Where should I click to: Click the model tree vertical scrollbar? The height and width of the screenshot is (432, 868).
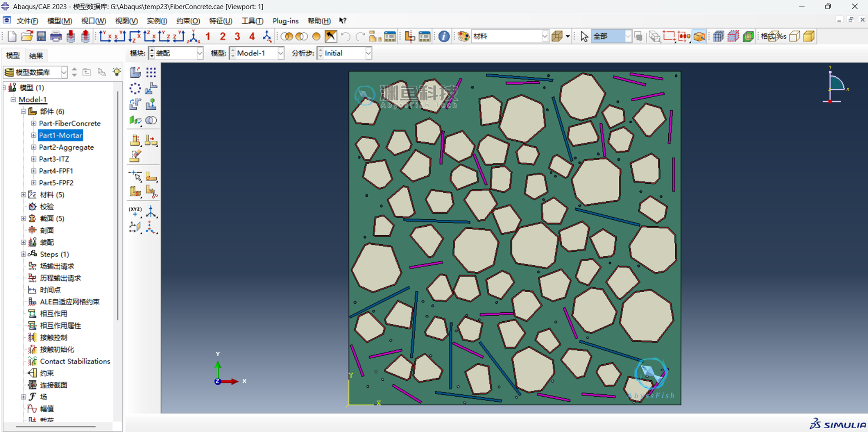coord(118,206)
